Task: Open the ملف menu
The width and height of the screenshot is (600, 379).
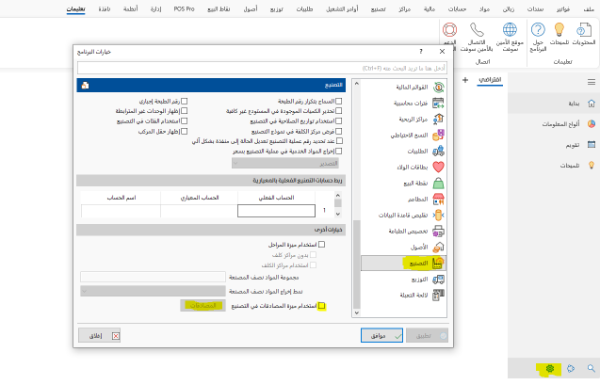Action: pyautogui.click(x=589, y=9)
